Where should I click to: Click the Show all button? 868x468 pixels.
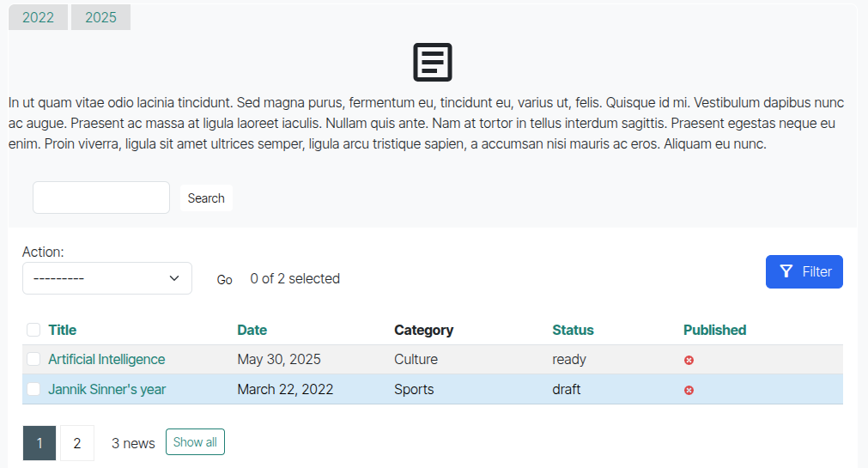(x=195, y=442)
